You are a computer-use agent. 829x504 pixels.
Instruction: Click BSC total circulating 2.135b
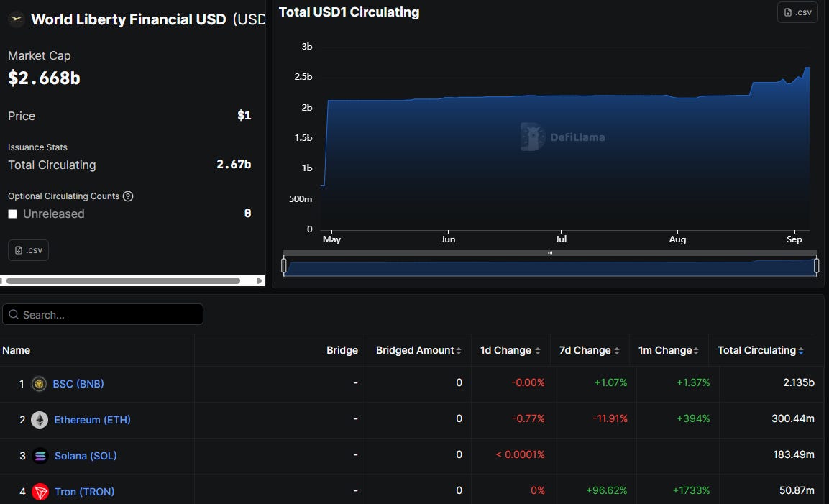[x=798, y=382]
